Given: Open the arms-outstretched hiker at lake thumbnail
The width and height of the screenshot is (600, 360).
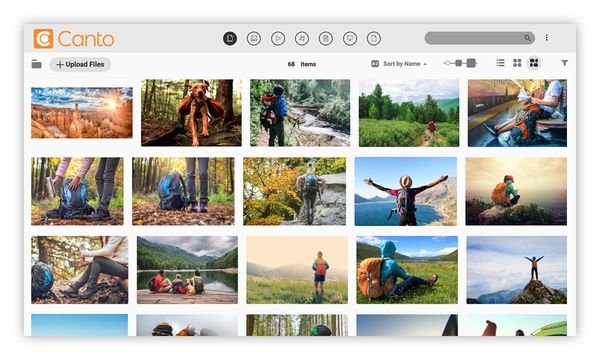Looking at the screenshot, I should (x=406, y=191).
